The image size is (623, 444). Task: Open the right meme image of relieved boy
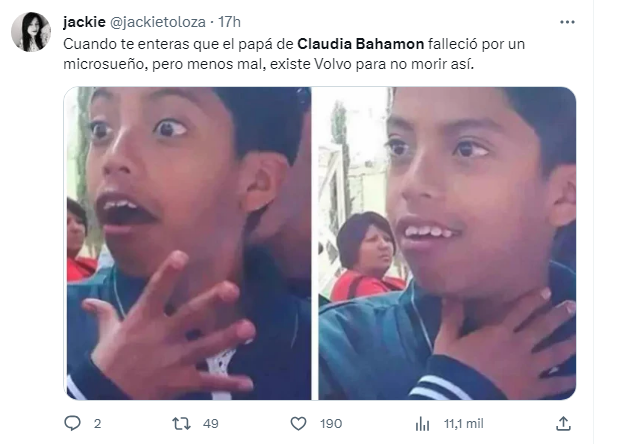pos(447,243)
